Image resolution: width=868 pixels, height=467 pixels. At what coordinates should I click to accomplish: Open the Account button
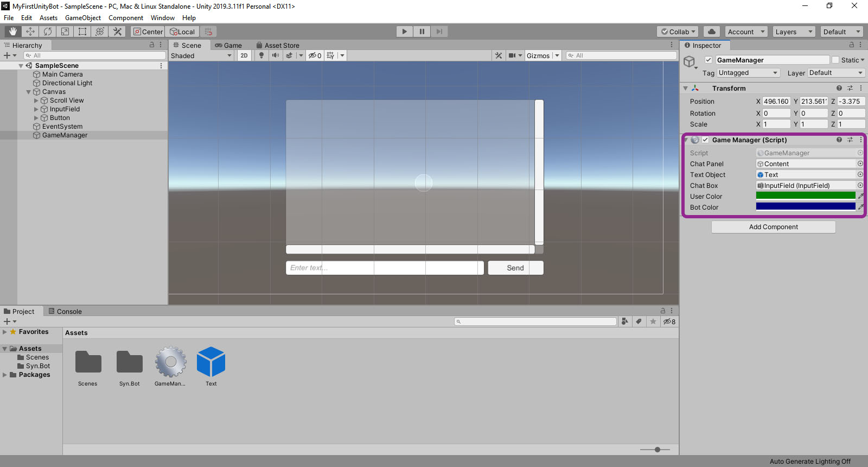click(746, 31)
